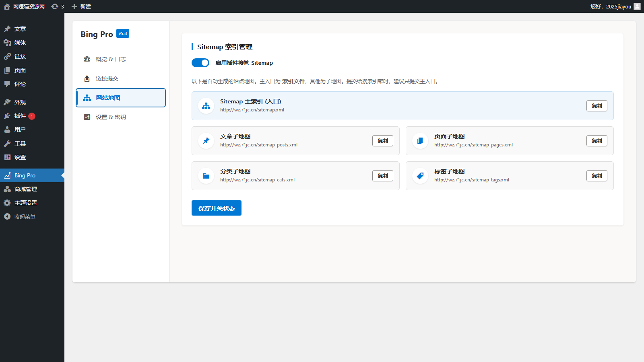The width and height of the screenshot is (644, 362).
Task: Click the folder icon for category sitemap
Action: (x=206, y=176)
